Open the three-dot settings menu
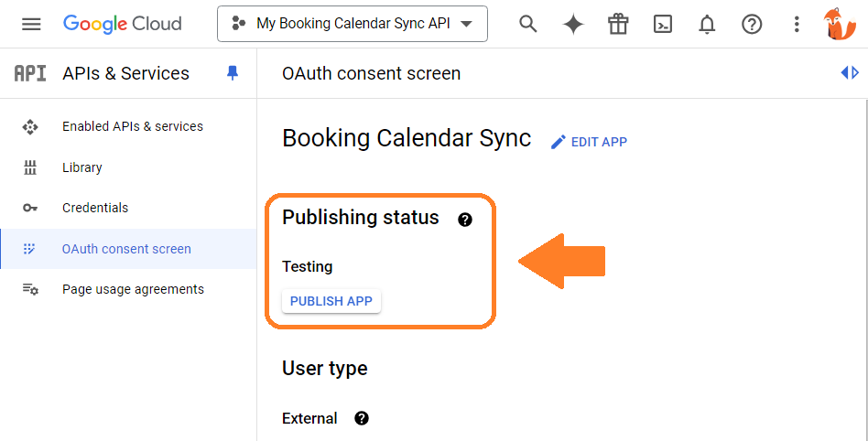The width and height of the screenshot is (868, 441). [797, 24]
